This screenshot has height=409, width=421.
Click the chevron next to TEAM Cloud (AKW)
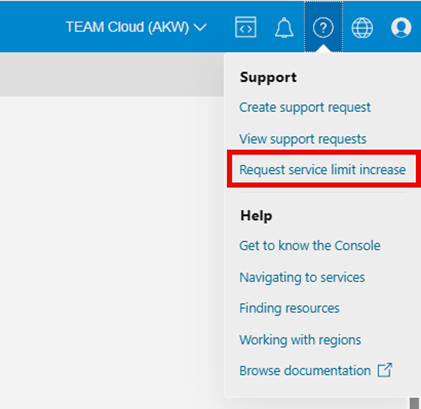[x=200, y=27]
